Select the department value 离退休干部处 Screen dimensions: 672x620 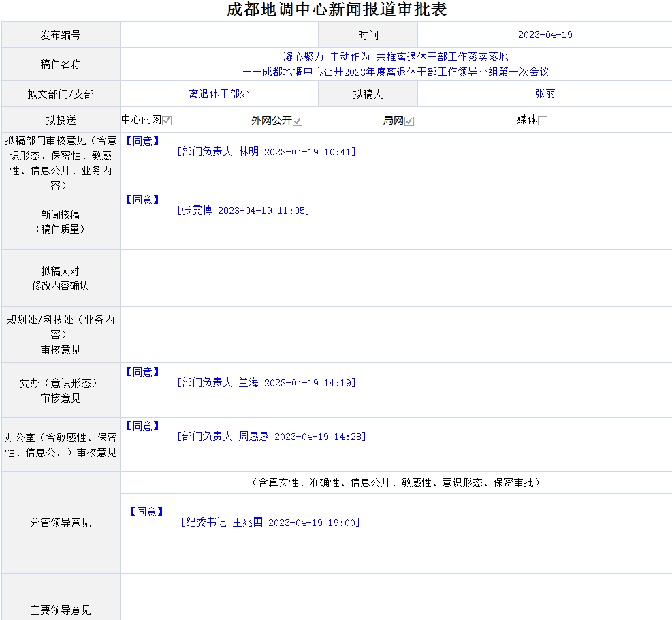tap(219, 94)
